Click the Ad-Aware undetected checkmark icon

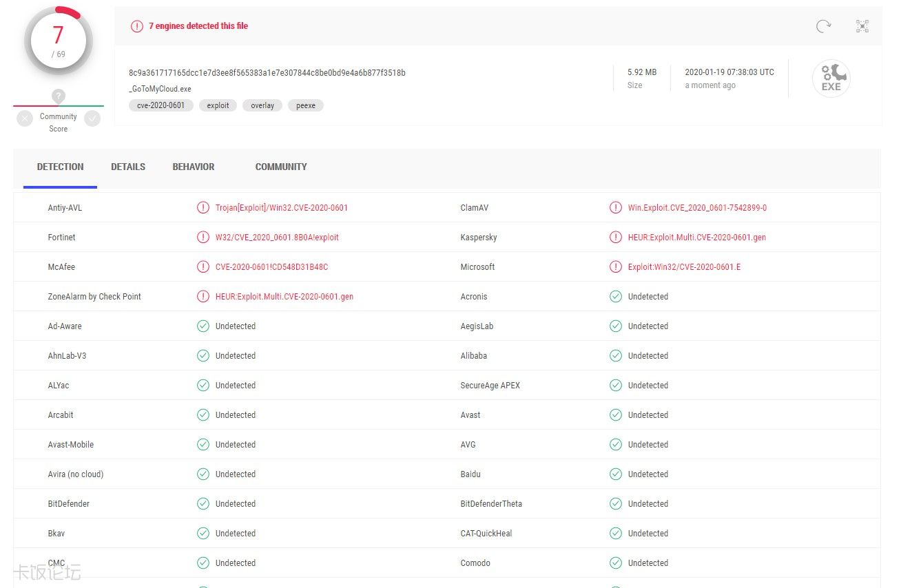coord(203,326)
